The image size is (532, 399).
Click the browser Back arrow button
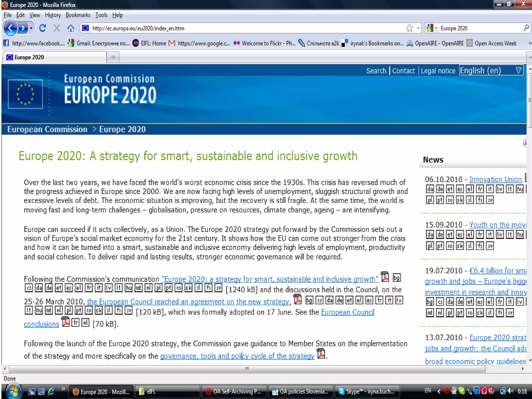coord(10,28)
